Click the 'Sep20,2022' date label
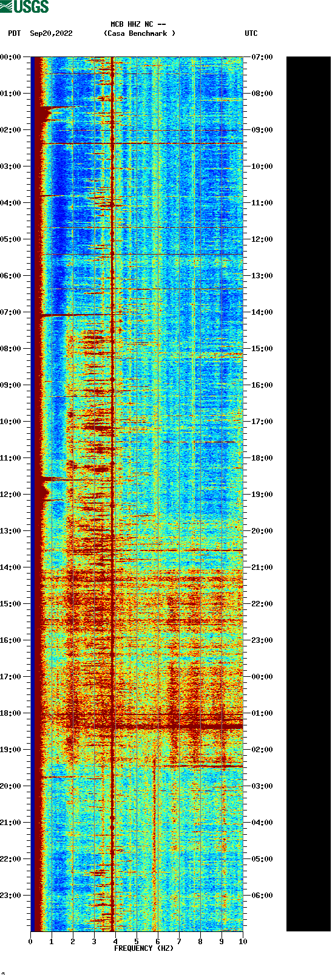Viewport: 335px width, 980px height. 51,33
